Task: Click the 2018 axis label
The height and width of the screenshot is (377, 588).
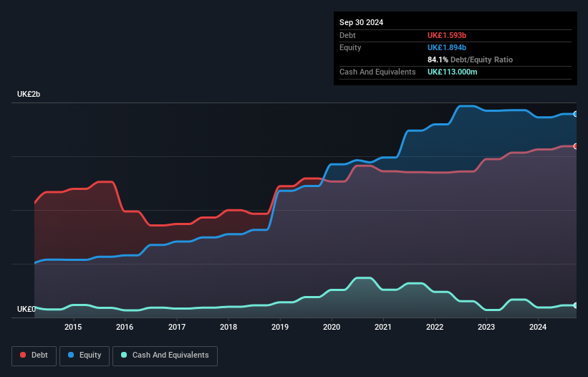Action: [228, 327]
